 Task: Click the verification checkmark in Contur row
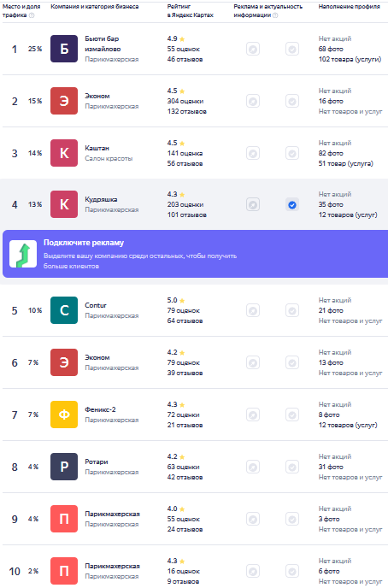(292, 310)
